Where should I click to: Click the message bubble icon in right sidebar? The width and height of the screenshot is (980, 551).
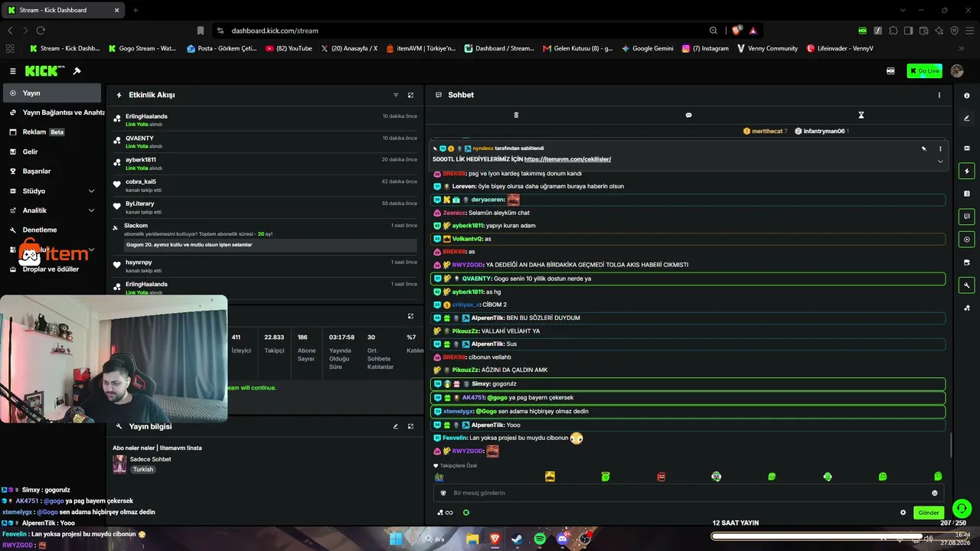(967, 217)
